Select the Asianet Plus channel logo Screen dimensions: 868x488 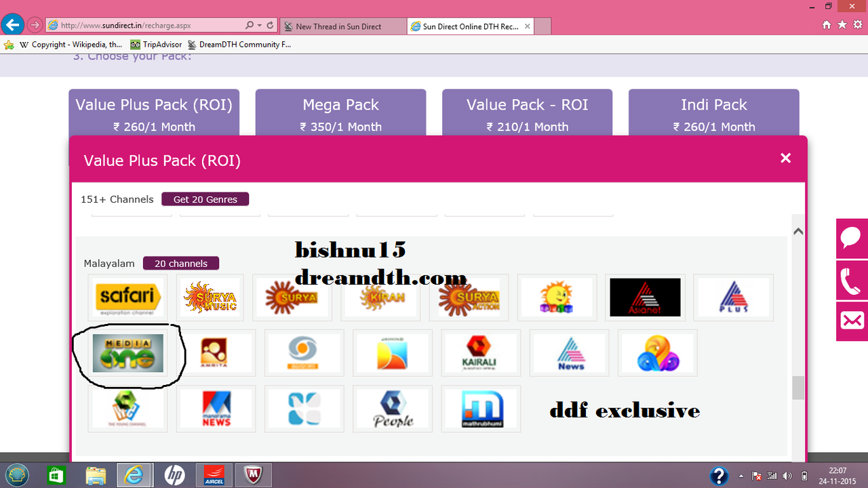click(733, 298)
